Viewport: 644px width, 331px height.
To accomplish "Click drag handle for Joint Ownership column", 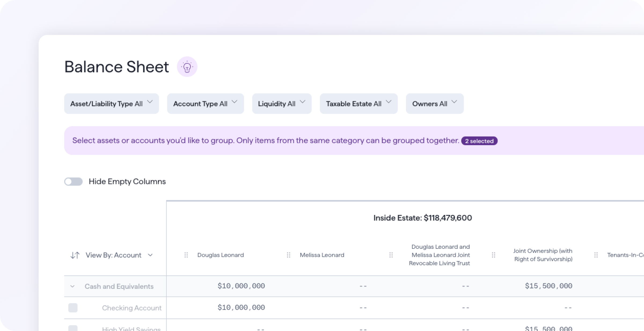I will click(493, 255).
